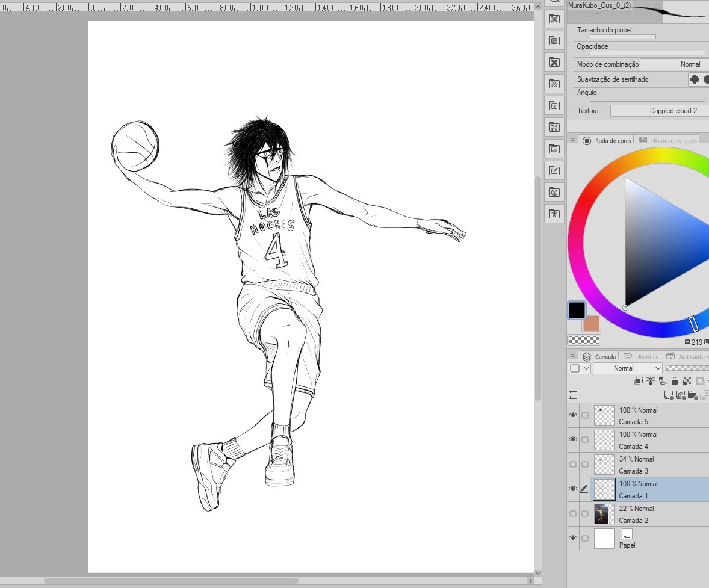The height and width of the screenshot is (588, 709).
Task: Open the material folder with arch icon
Action: (554, 41)
